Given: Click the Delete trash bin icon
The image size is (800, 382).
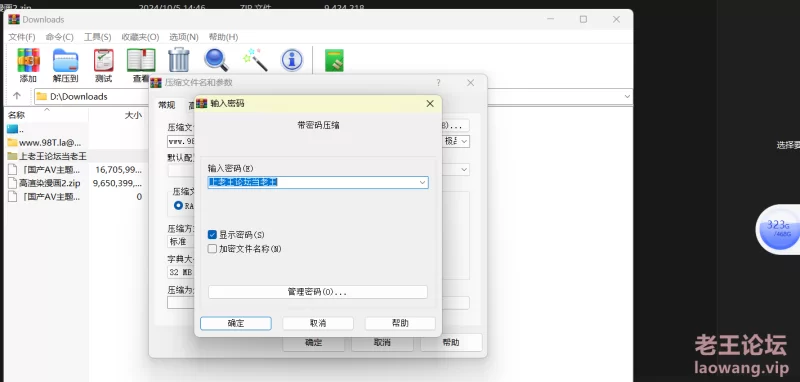Looking at the screenshot, I should pyautogui.click(x=179, y=60).
